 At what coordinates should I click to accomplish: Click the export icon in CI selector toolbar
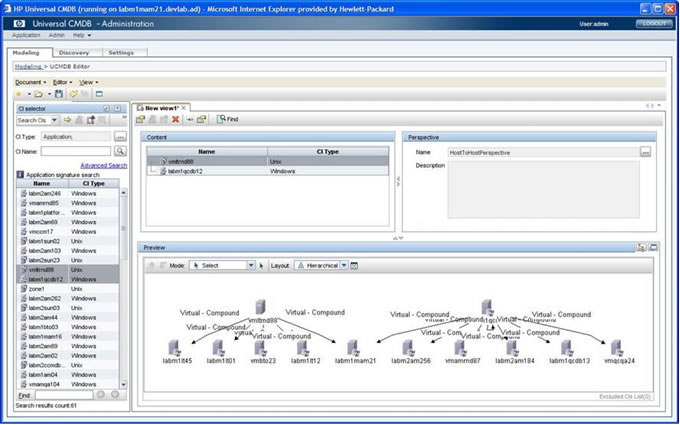tap(91, 120)
